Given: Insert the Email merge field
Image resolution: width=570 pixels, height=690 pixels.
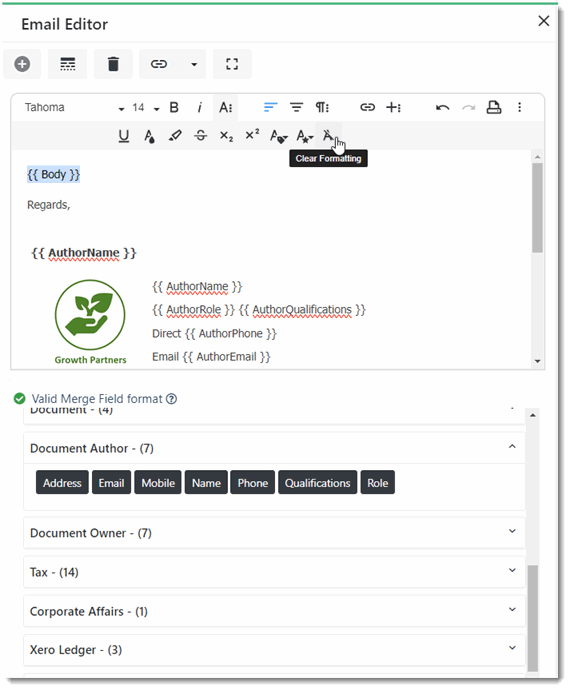Looking at the screenshot, I should pyautogui.click(x=111, y=483).
